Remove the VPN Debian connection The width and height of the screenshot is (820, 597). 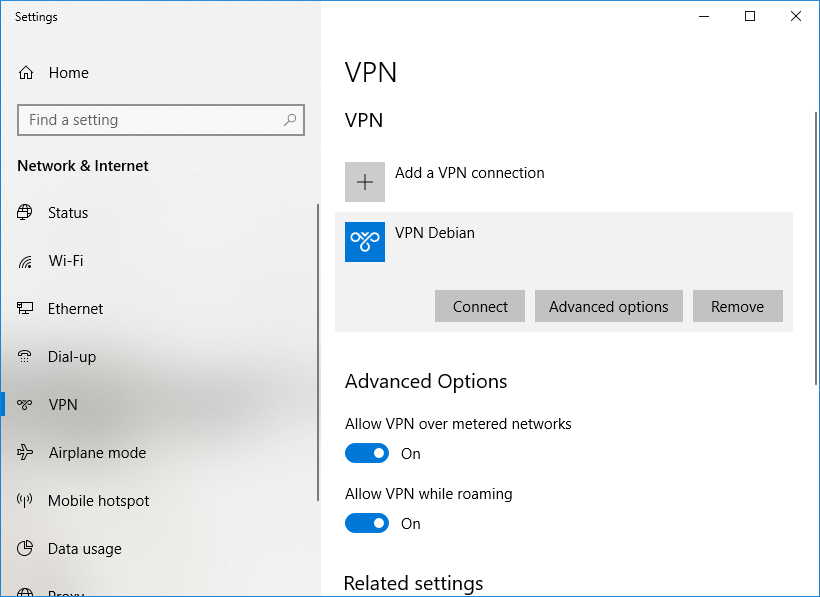point(737,307)
